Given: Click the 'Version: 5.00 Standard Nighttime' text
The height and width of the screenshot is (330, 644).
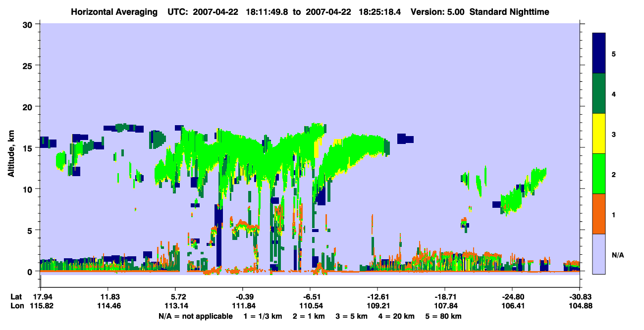Looking at the screenshot, I should click(x=480, y=11).
